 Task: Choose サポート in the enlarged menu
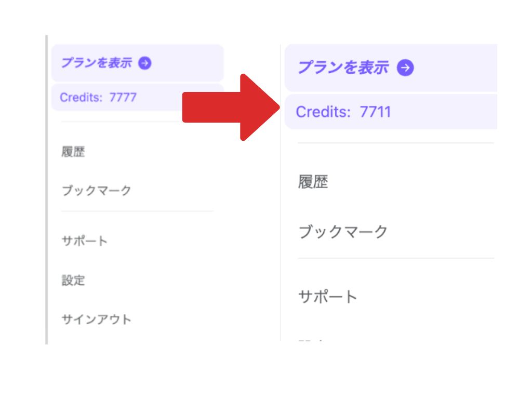(328, 297)
